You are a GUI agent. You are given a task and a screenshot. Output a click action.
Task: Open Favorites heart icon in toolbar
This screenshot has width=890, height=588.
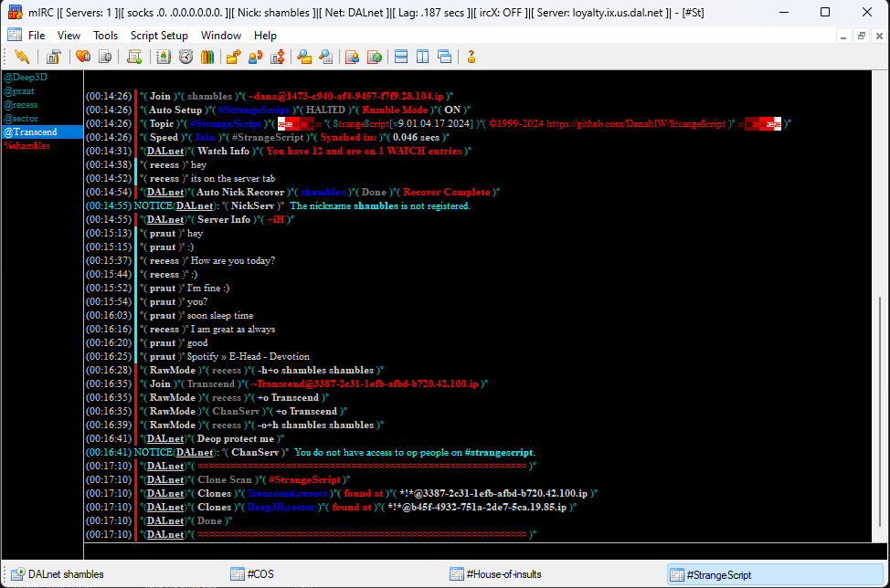pyautogui.click(x=83, y=57)
